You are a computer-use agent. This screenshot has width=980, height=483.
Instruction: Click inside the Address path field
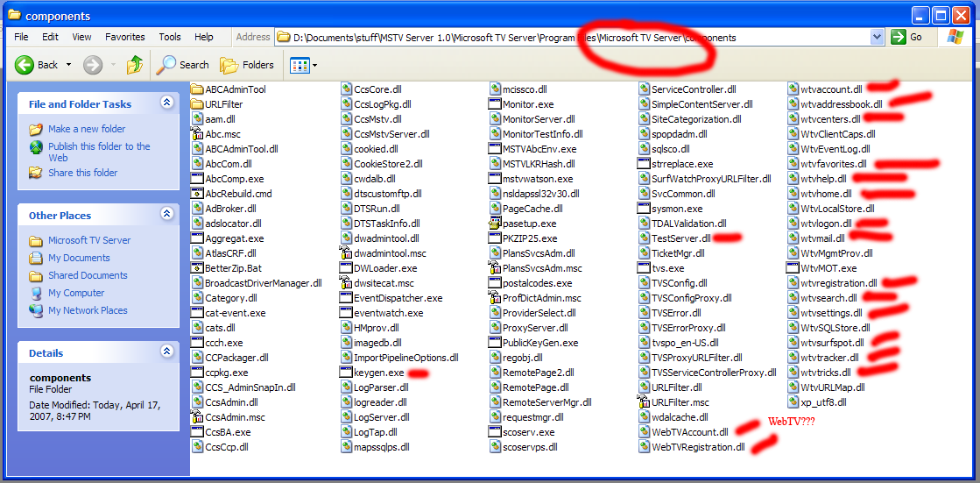pyautogui.click(x=525, y=38)
